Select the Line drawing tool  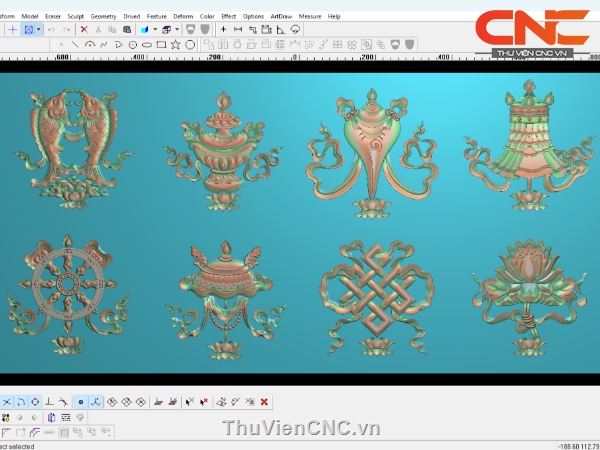click(x=75, y=45)
